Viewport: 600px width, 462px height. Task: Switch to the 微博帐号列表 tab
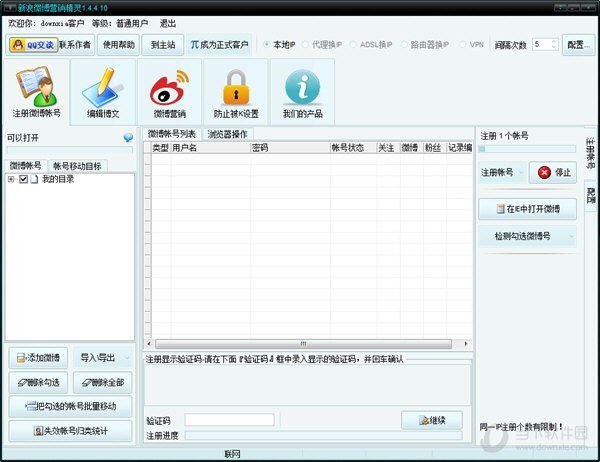pyautogui.click(x=171, y=134)
